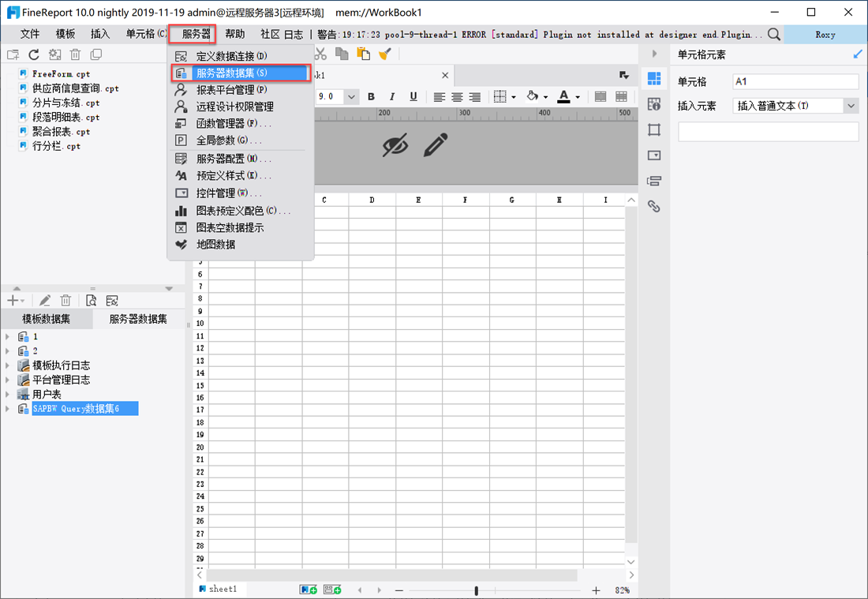
Task: Click the paste clipboard icon
Action: point(363,54)
